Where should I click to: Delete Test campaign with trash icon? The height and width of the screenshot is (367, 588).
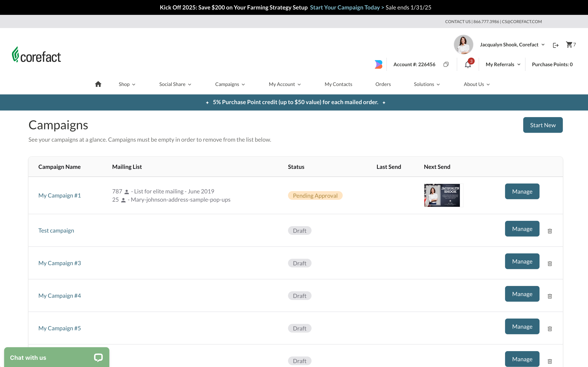coord(550,231)
